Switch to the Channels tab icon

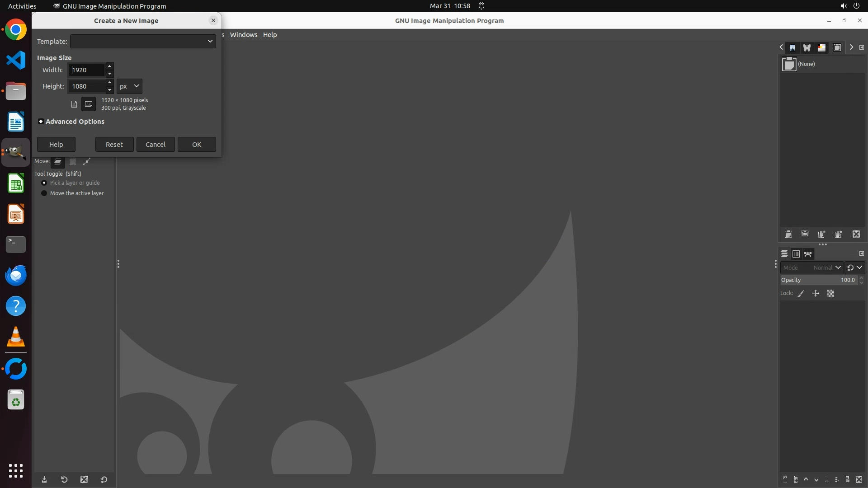click(796, 254)
